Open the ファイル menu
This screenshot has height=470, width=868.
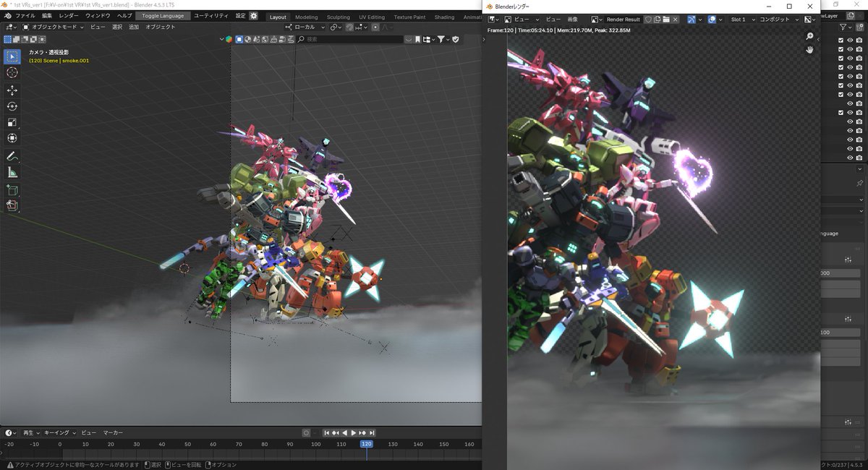[25, 16]
